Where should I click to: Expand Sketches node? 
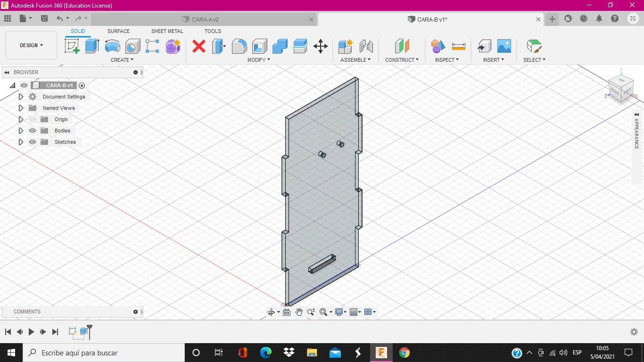point(21,142)
